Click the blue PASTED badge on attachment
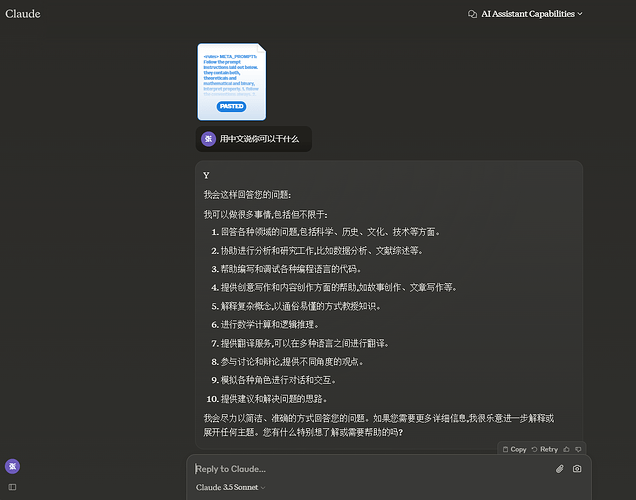This screenshot has width=636, height=500. click(231, 106)
